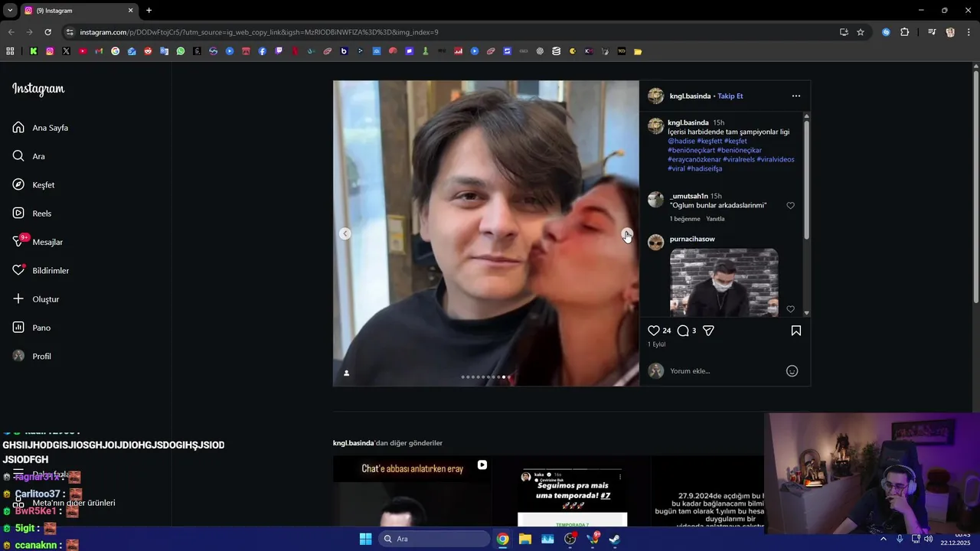Open the X bookmark in bookmarks bar
This screenshot has width=980, height=551.
pos(67,51)
